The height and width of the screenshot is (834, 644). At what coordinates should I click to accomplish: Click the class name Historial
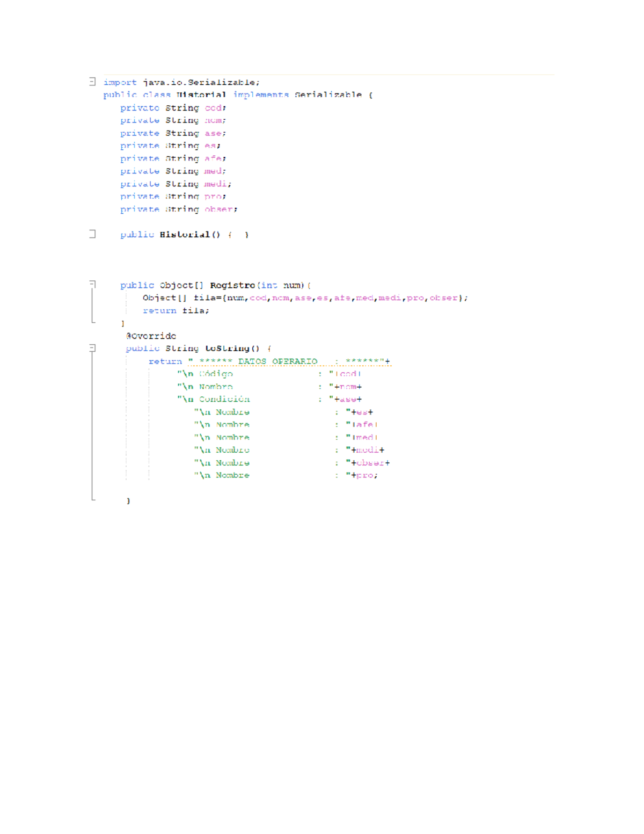(200, 95)
